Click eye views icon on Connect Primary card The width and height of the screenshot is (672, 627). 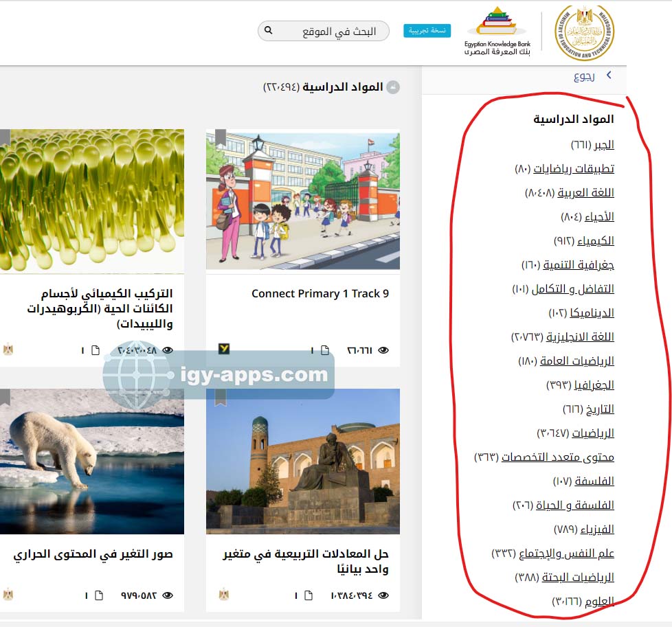click(x=383, y=350)
